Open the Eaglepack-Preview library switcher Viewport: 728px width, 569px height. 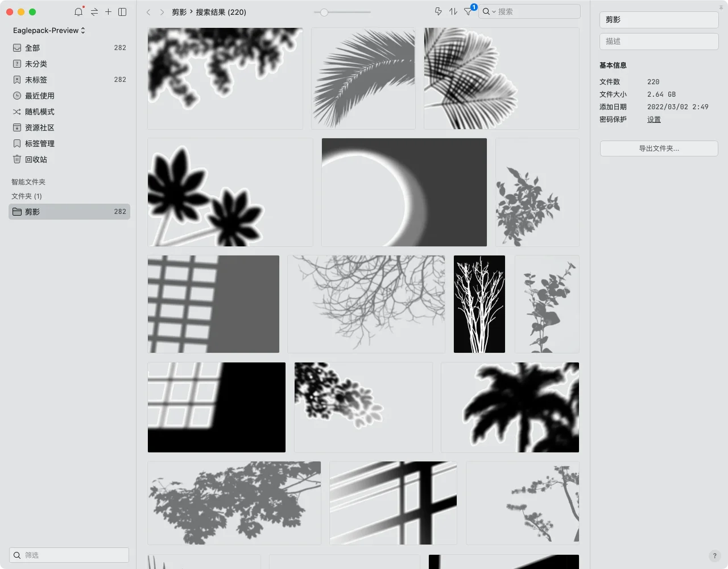pyautogui.click(x=49, y=30)
